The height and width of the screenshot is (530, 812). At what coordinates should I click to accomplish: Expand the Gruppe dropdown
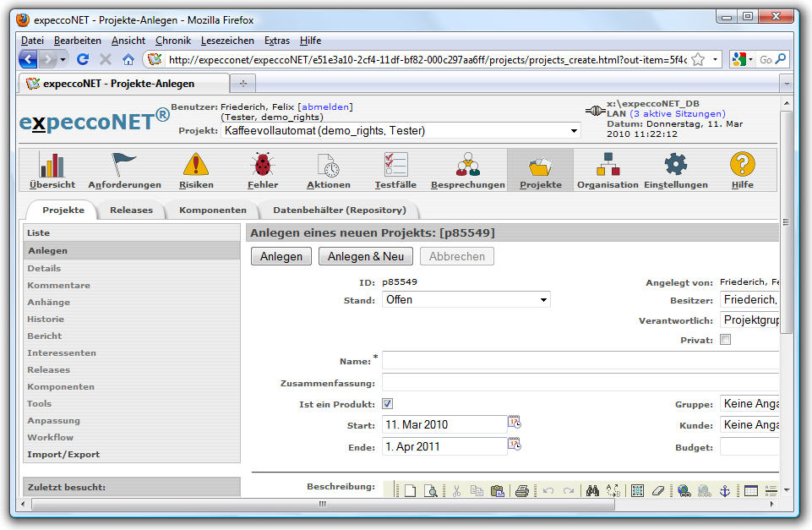click(x=749, y=404)
